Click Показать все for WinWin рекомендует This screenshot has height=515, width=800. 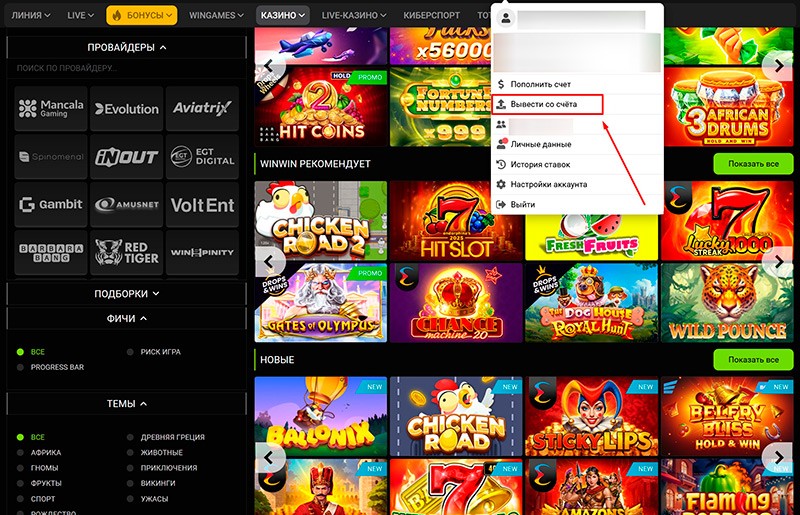753,164
